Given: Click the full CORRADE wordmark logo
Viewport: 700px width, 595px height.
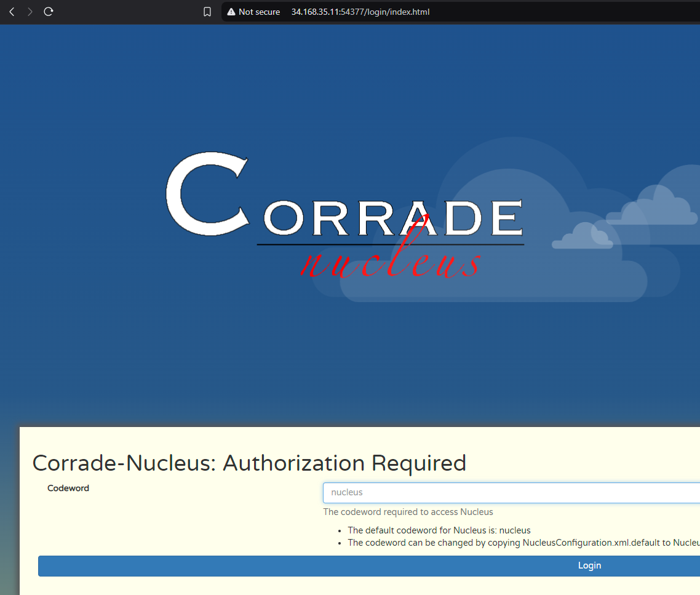Looking at the screenshot, I should coord(344,209).
